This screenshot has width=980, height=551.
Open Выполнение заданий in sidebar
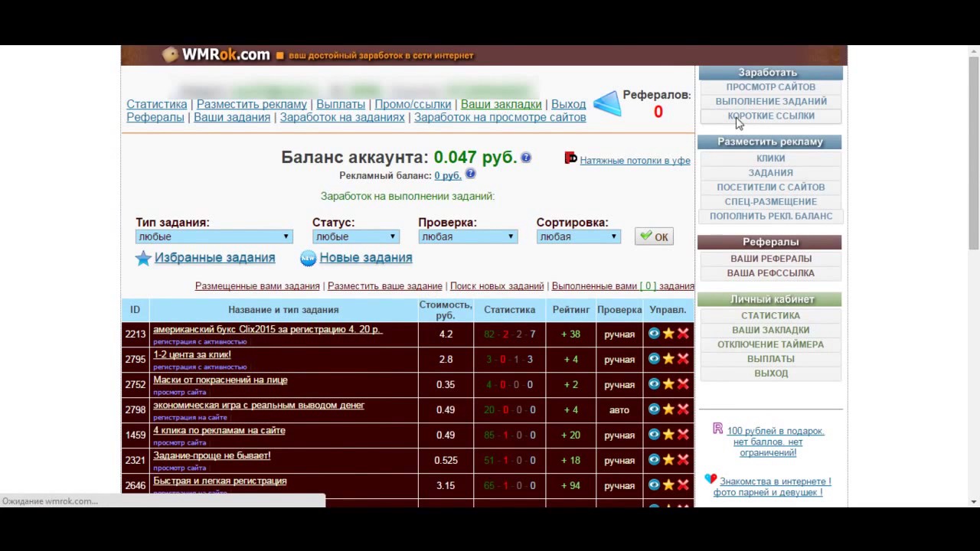[x=771, y=101]
